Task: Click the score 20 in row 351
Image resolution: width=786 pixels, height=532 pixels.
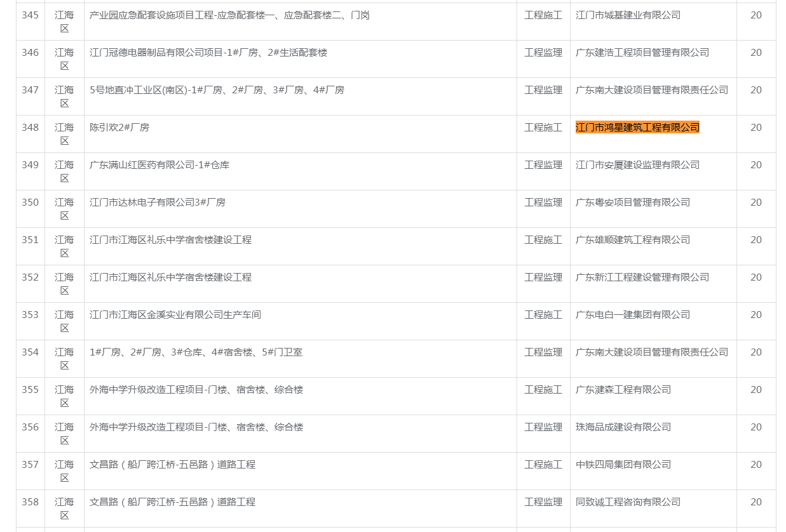Action: 756,240
